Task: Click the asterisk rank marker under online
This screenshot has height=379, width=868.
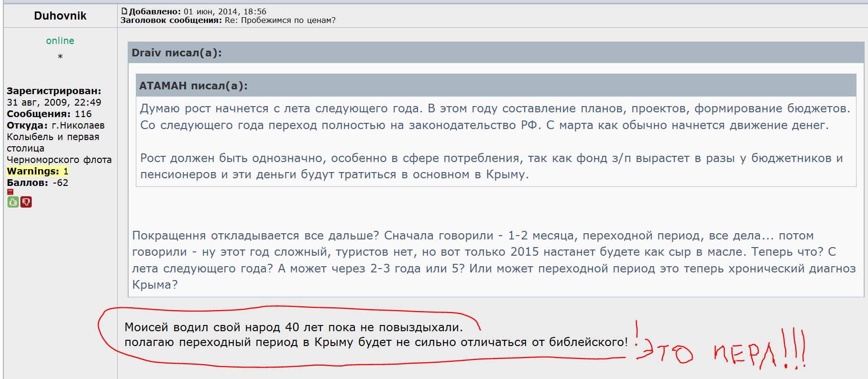Action: (60, 57)
